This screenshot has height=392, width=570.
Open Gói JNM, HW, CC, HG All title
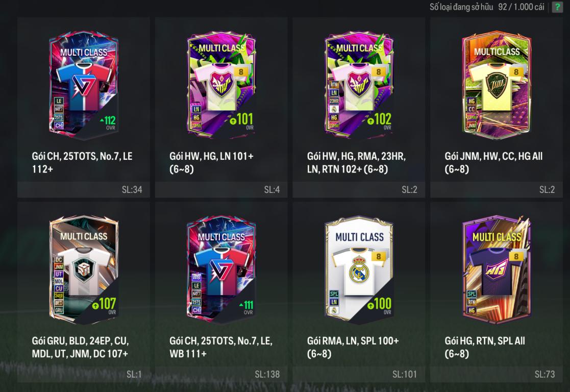pos(493,162)
